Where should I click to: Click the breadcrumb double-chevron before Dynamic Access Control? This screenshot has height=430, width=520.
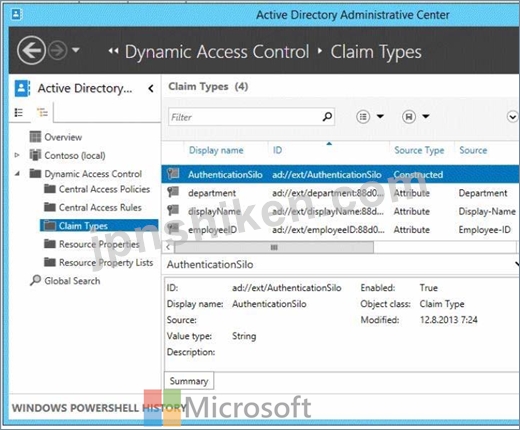[113, 51]
